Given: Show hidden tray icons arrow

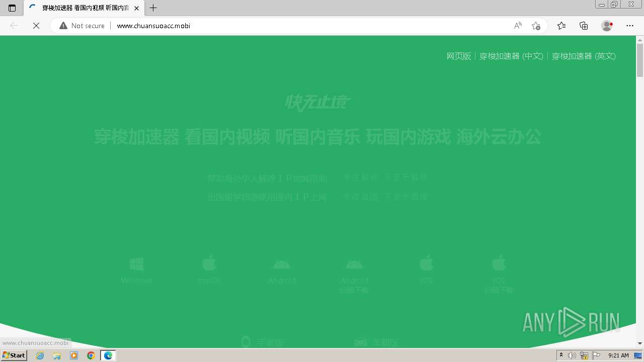Looking at the screenshot, I should 561,355.
